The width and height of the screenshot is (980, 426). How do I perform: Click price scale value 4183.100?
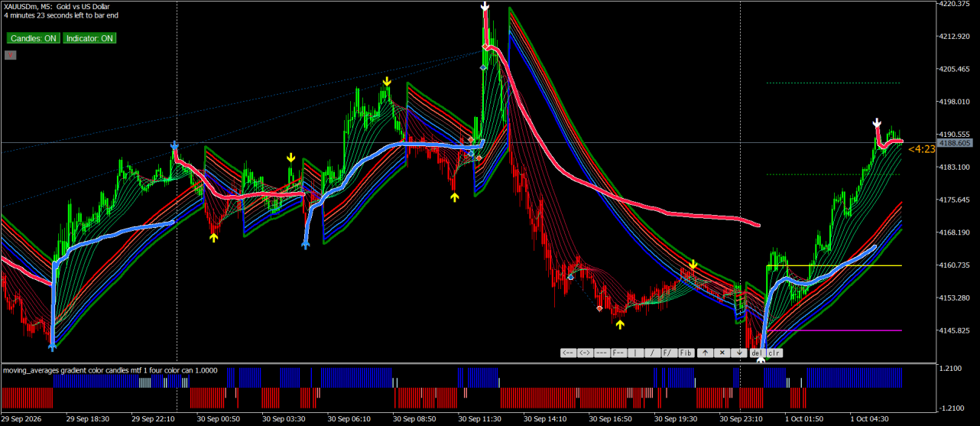(x=954, y=167)
